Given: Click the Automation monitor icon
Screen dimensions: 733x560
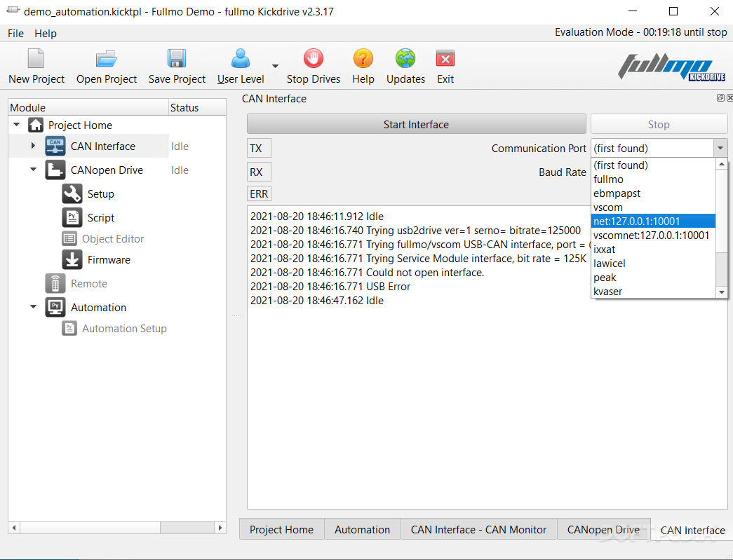Looking at the screenshot, I should 55,307.
